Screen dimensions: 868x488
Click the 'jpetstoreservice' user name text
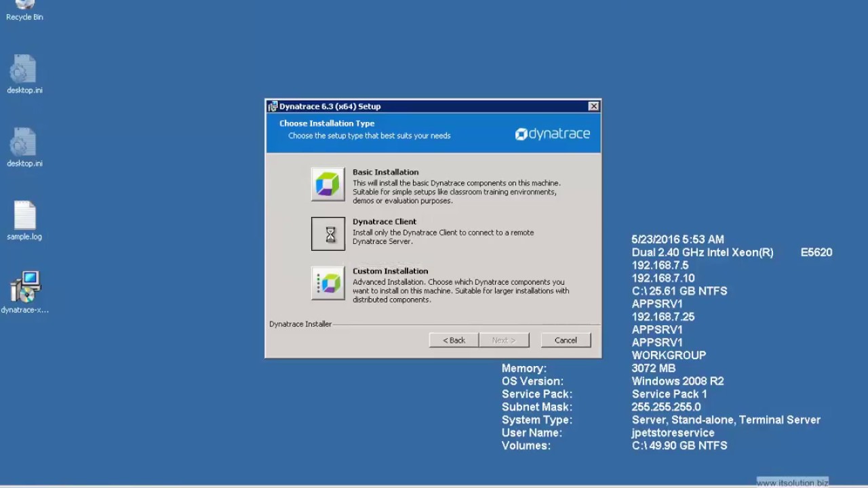click(673, 432)
